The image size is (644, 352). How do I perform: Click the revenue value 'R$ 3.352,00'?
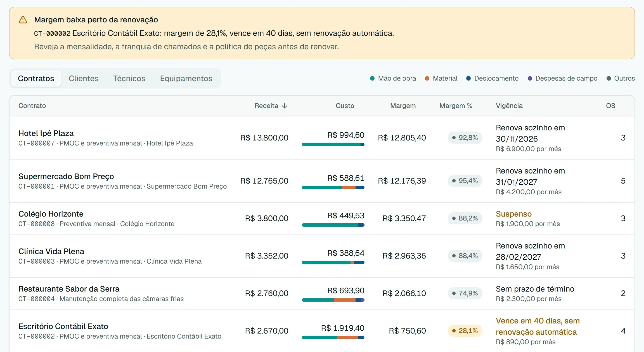click(x=267, y=256)
